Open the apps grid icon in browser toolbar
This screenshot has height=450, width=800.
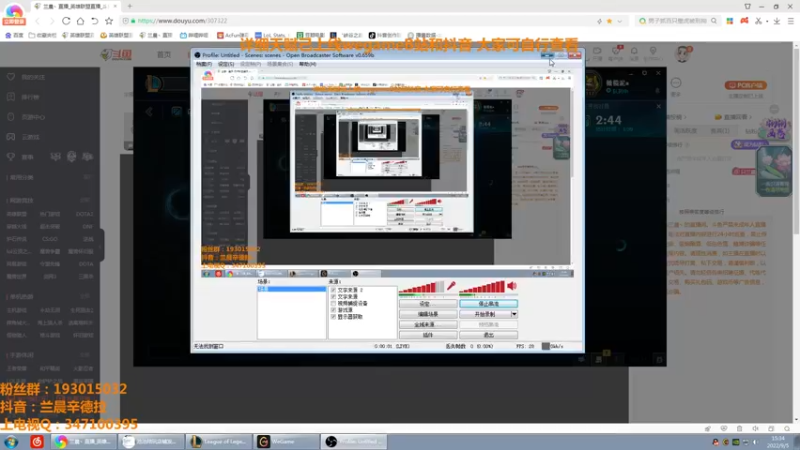[x=730, y=21]
